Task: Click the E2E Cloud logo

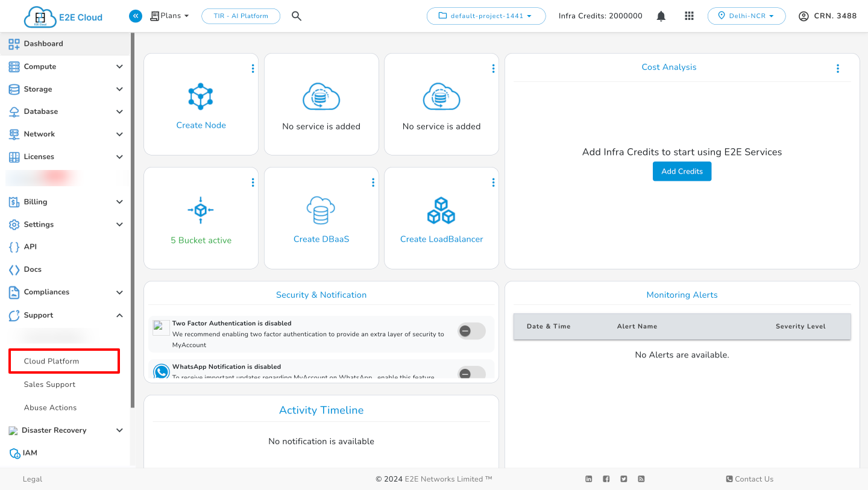Action: click(63, 17)
